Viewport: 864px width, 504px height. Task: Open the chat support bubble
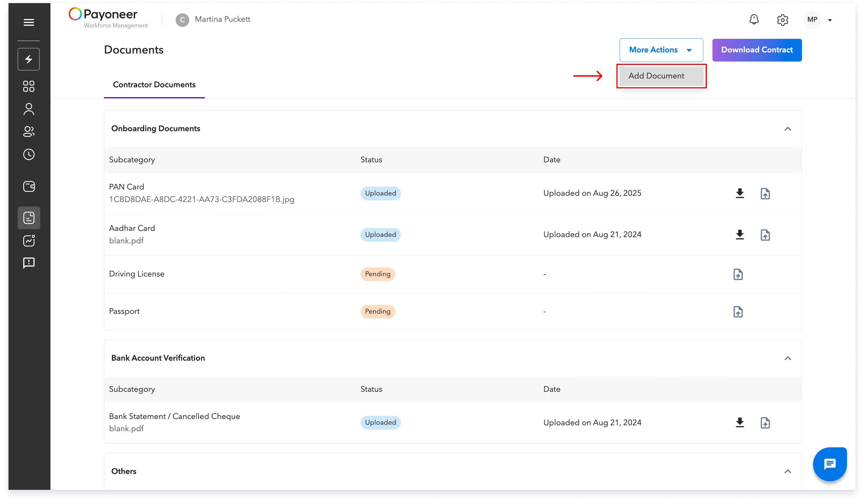pos(829,464)
